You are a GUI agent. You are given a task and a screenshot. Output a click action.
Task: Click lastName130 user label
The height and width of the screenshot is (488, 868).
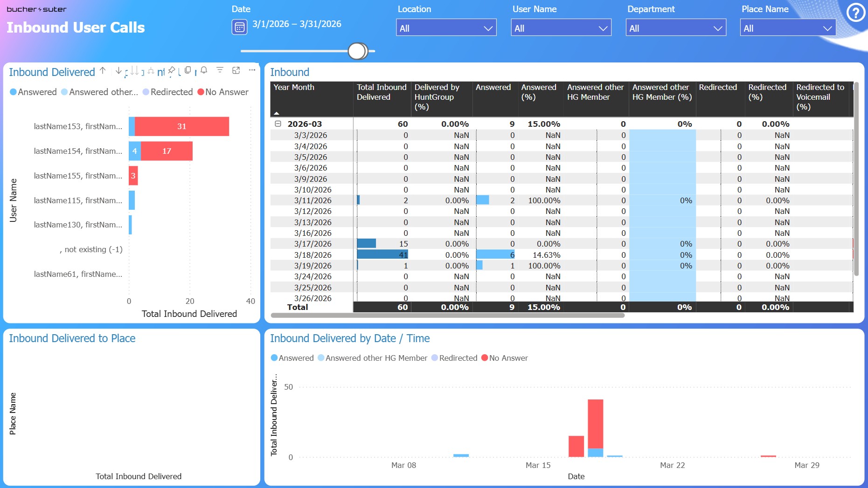click(x=78, y=225)
